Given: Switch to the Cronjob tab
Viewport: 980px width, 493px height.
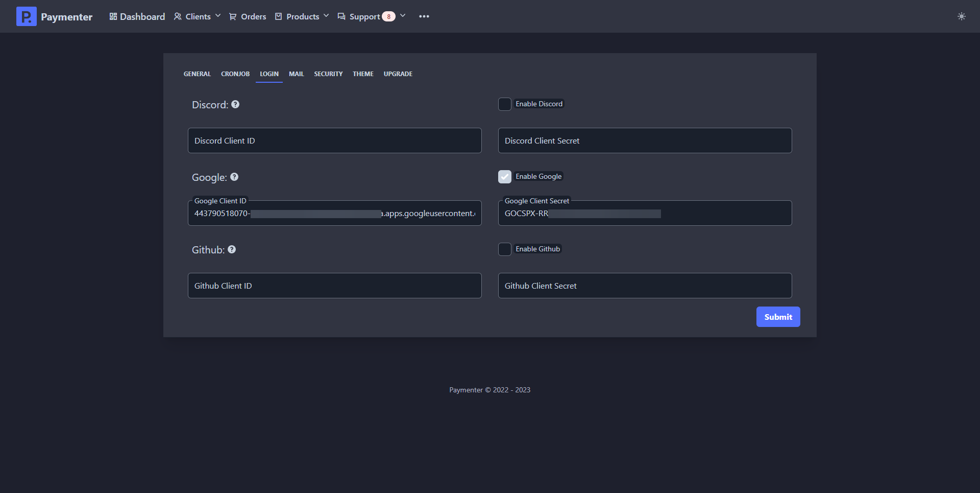Looking at the screenshot, I should point(235,74).
